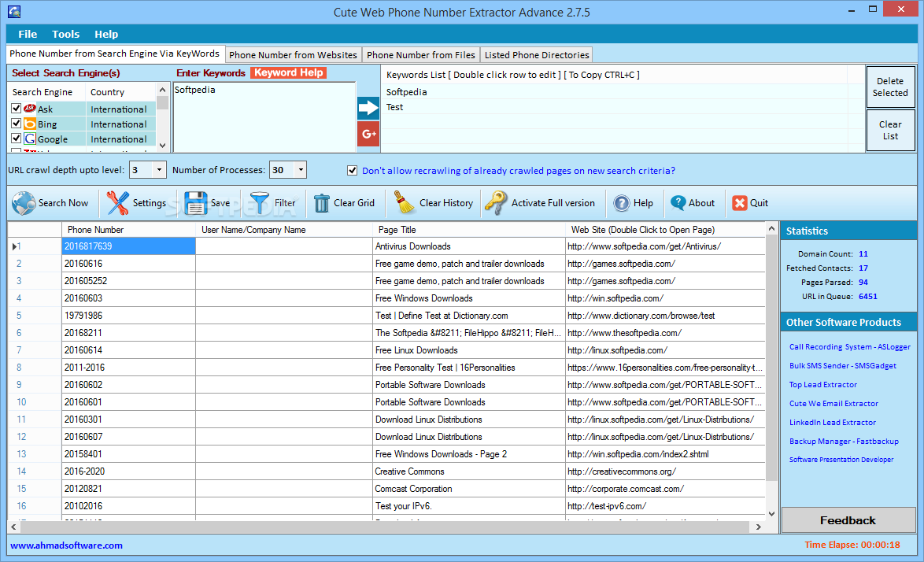Click the Activate Full version key icon
This screenshot has height=562, width=924.
point(496,202)
